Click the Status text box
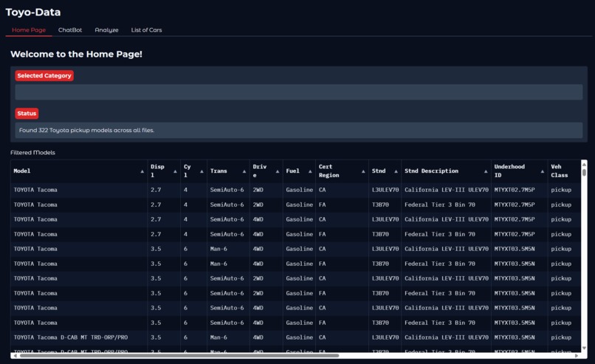The image size is (595, 364). (299, 130)
